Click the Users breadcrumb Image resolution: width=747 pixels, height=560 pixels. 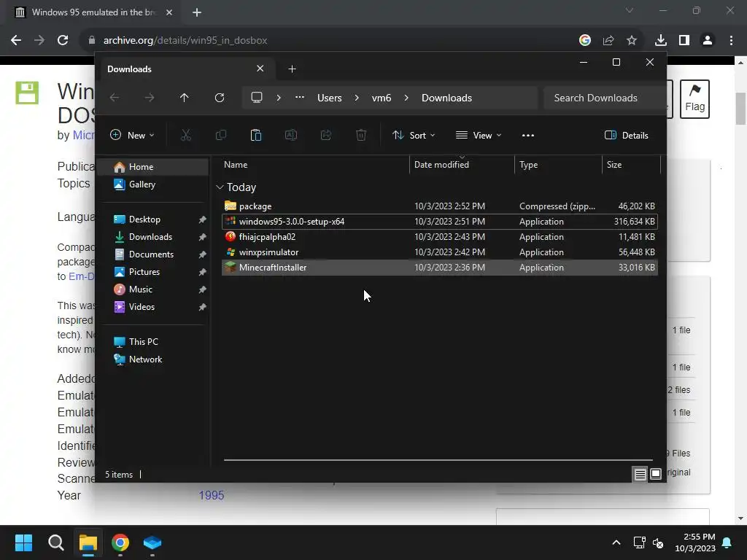point(330,98)
